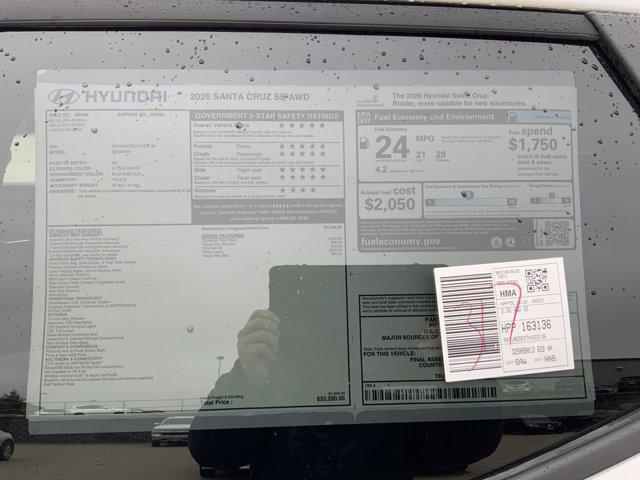Click the EPA DOT badge
This screenshot has height=480, width=640.
[364, 118]
